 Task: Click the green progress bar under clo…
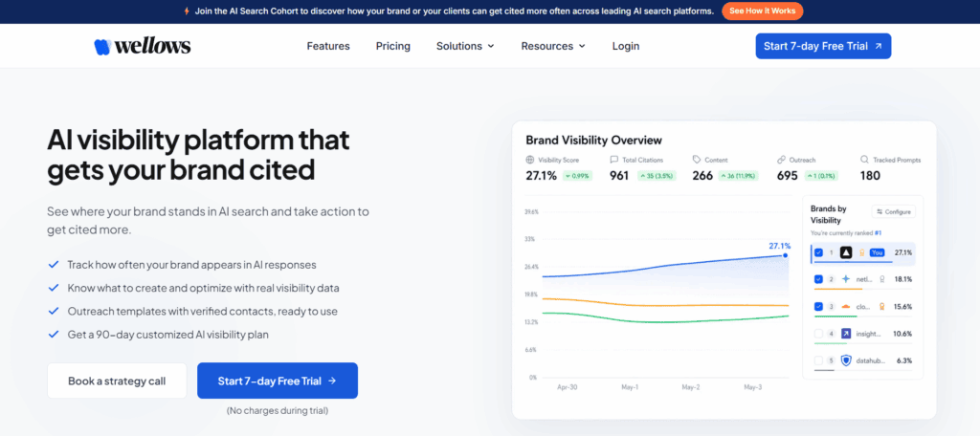tap(835, 316)
